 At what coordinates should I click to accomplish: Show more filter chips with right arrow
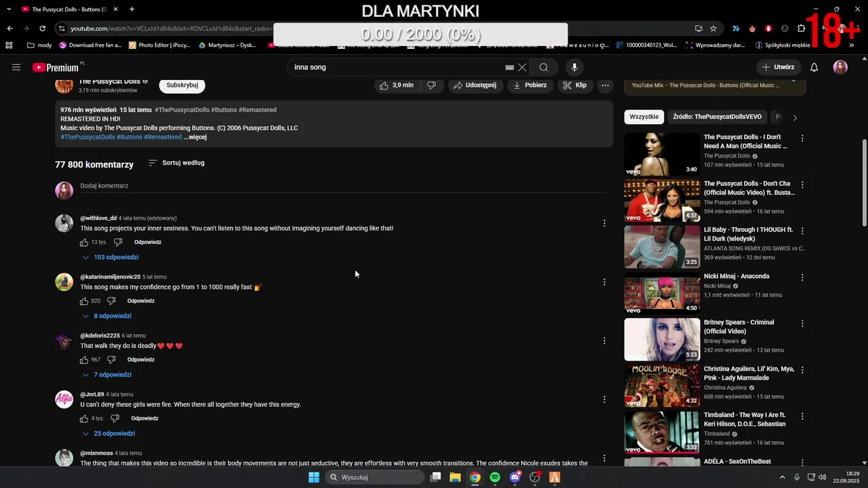(795, 117)
